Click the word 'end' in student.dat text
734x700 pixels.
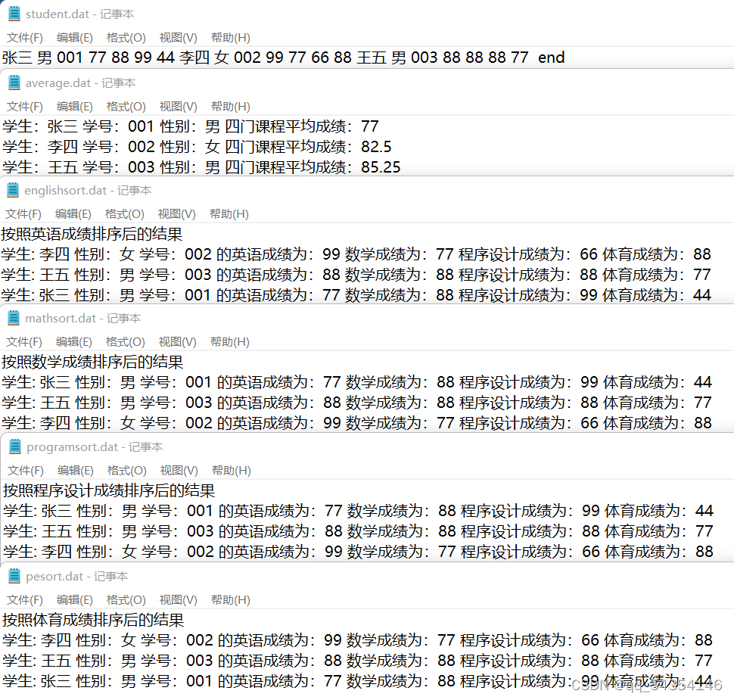point(552,58)
